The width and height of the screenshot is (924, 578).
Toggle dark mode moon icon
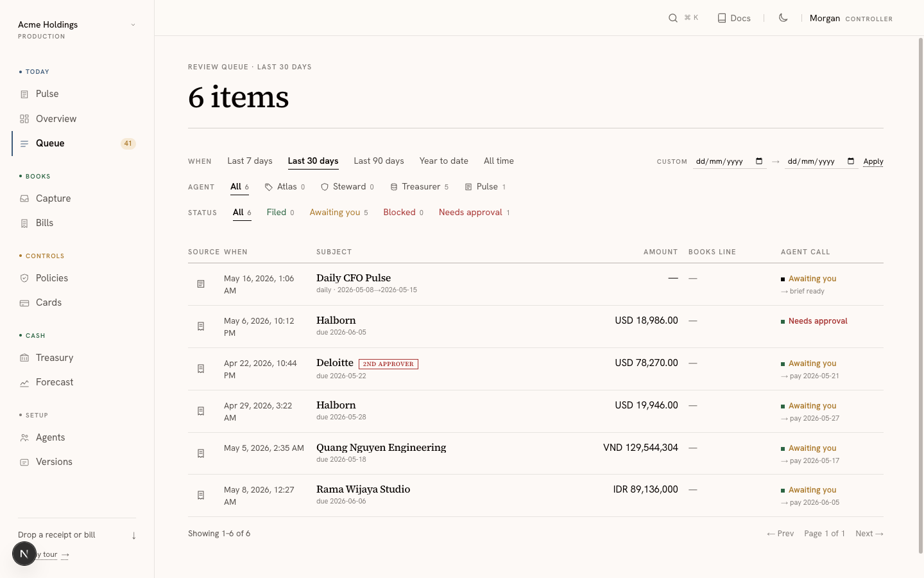[x=783, y=18]
